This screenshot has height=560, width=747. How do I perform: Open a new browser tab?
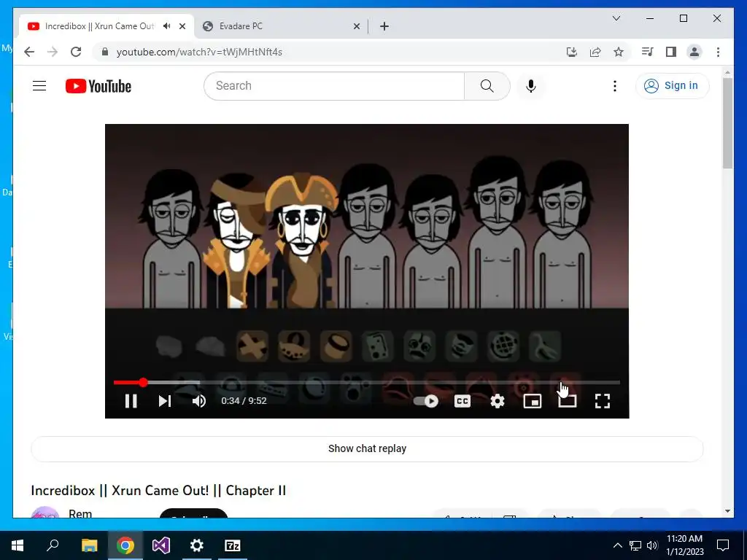click(384, 26)
